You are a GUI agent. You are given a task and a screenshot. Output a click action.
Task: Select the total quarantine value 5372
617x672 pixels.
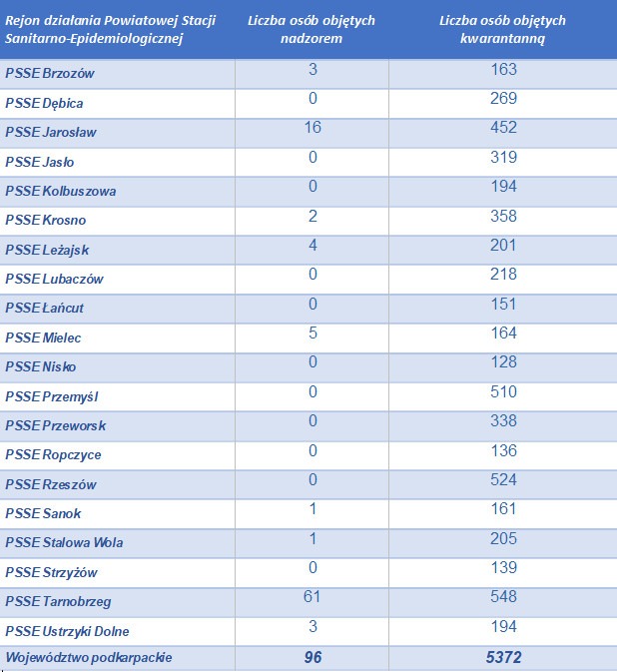pos(503,657)
